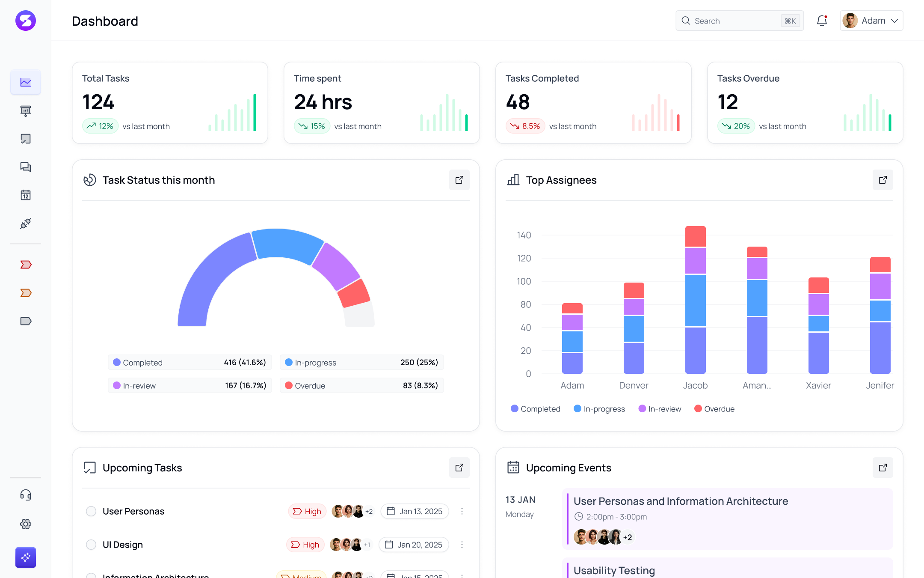
Task: Toggle Completed series in Top Assignees legend
Action: [536, 409]
